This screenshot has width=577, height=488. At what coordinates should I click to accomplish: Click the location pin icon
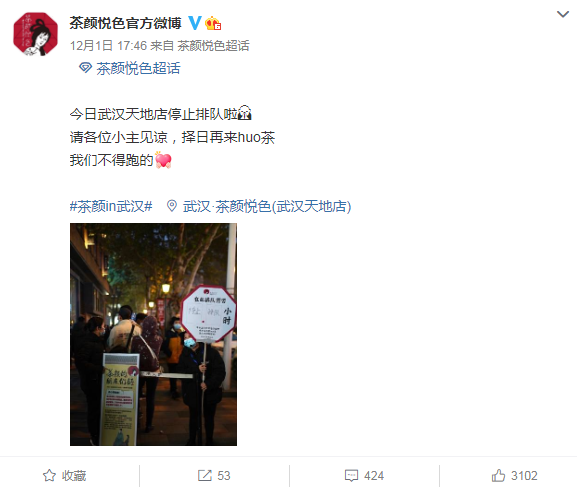(x=171, y=206)
